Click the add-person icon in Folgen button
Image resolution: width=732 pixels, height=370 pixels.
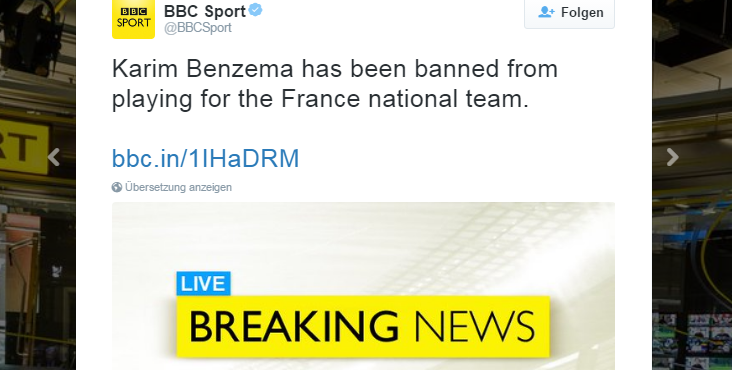[x=546, y=12]
